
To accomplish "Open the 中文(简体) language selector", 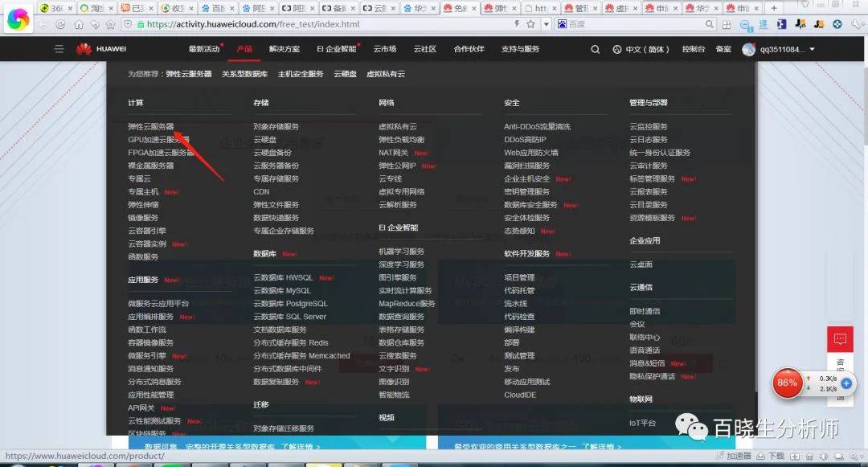I will click(x=641, y=49).
